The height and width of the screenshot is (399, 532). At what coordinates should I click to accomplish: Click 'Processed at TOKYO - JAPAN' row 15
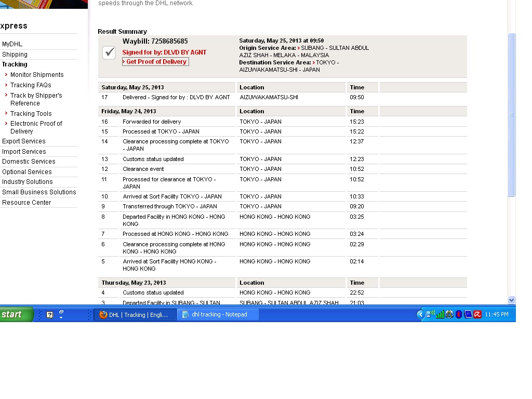282,131
